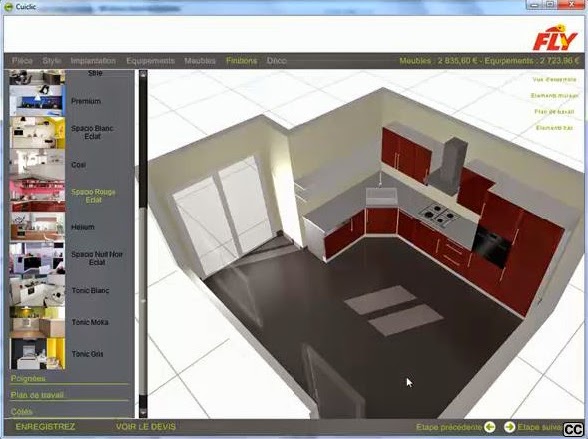Select the Spacio Nuit Noir Eclat thumbnail
588x439 pixels.
click(x=37, y=258)
